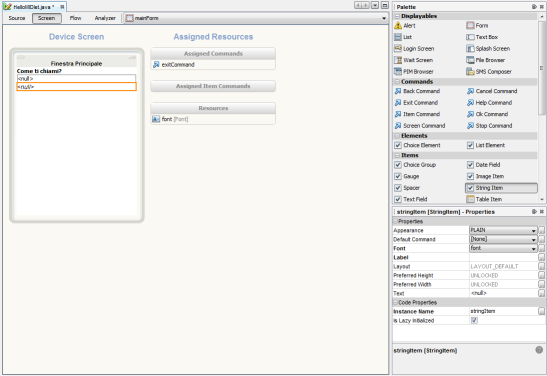Collapse the Code Properties category

coord(396,302)
